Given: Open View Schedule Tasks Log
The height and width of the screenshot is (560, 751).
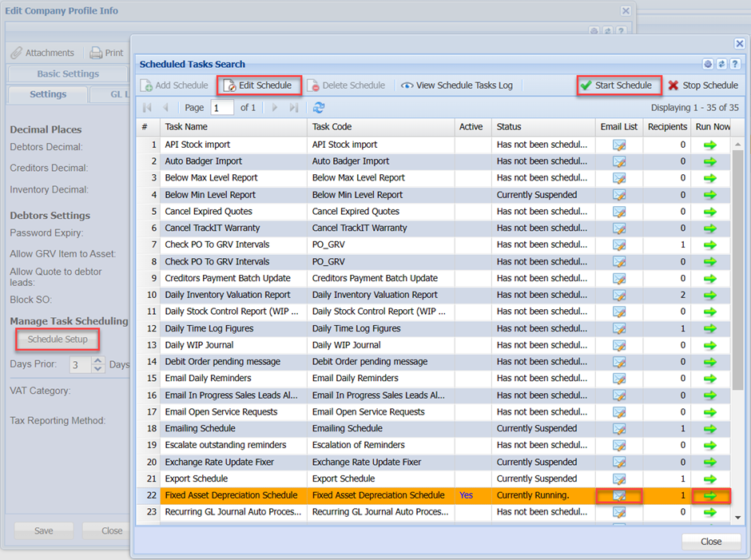Looking at the screenshot, I should click(457, 85).
